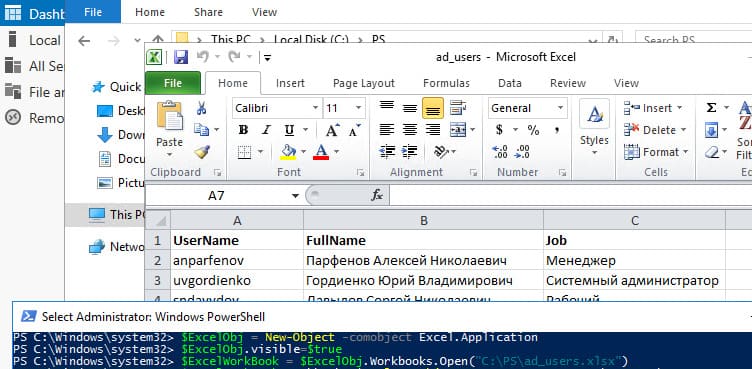Click the Fill down arrow icon

pyautogui.click(x=711, y=130)
